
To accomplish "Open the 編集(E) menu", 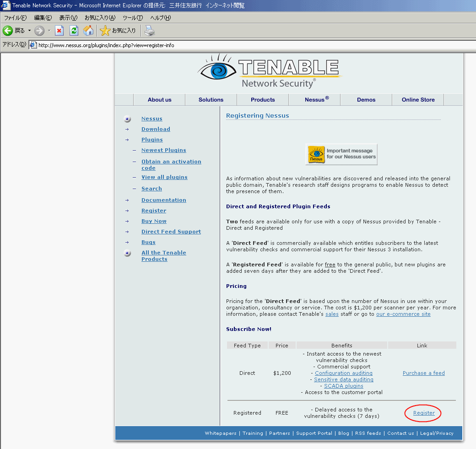I will (x=43, y=17).
